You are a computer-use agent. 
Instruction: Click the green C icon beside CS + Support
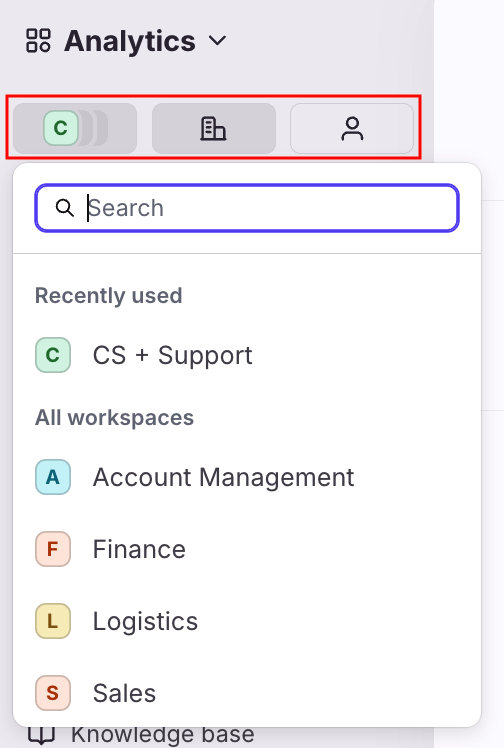click(x=53, y=355)
